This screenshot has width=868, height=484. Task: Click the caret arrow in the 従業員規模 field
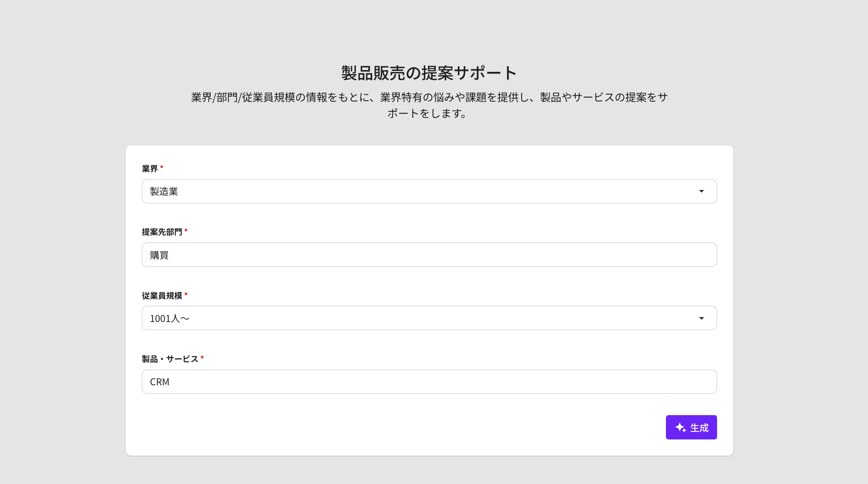tap(701, 318)
